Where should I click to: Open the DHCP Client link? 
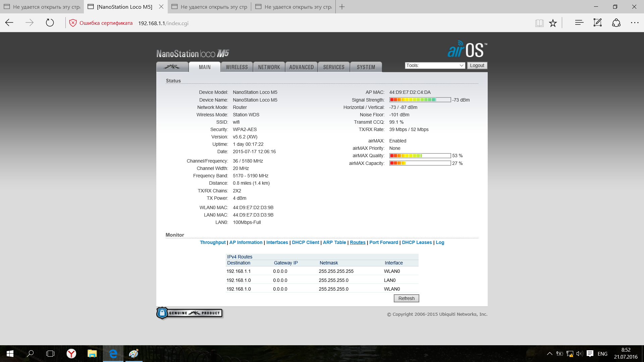point(306,242)
